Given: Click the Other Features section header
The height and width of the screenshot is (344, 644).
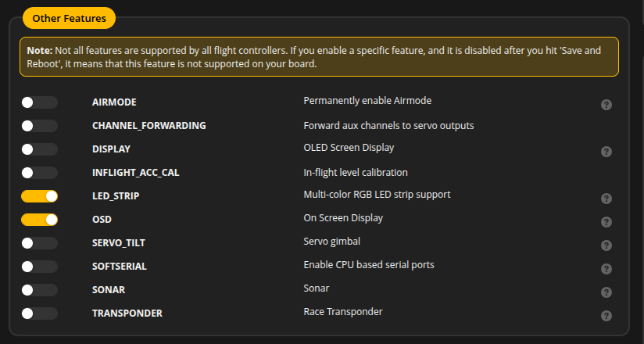Looking at the screenshot, I should pyautogui.click(x=69, y=18).
